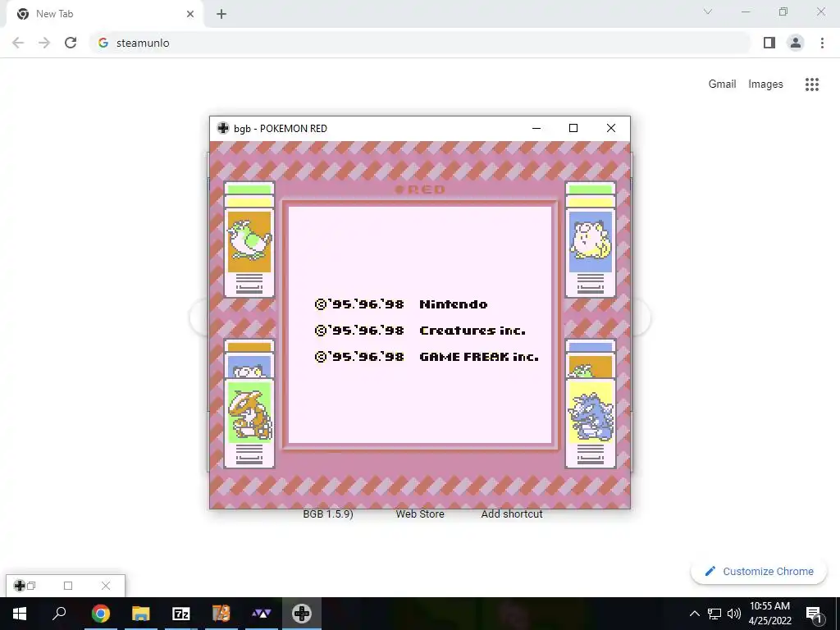Click the small minimized bgb window icon
The image size is (840, 630).
coord(20,586)
